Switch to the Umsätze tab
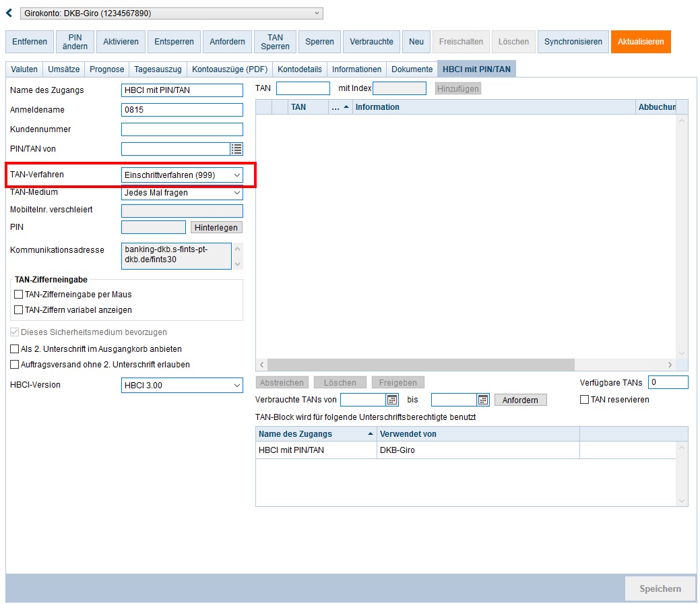Image resolution: width=700 pixels, height=604 pixels. pyautogui.click(x=64, y=69)
